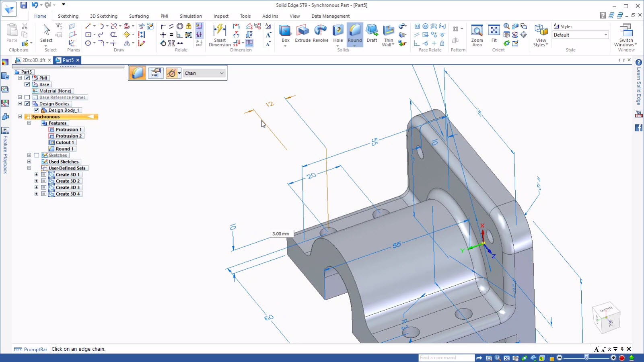Viewport: 644px width, 362px height.
Task: Expand the Create 3D 1 node
Action: point(37,175)
